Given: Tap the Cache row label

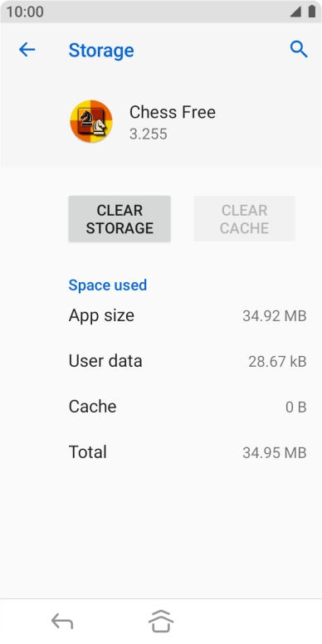Looking at the screenshot, I should coord(92,407).
